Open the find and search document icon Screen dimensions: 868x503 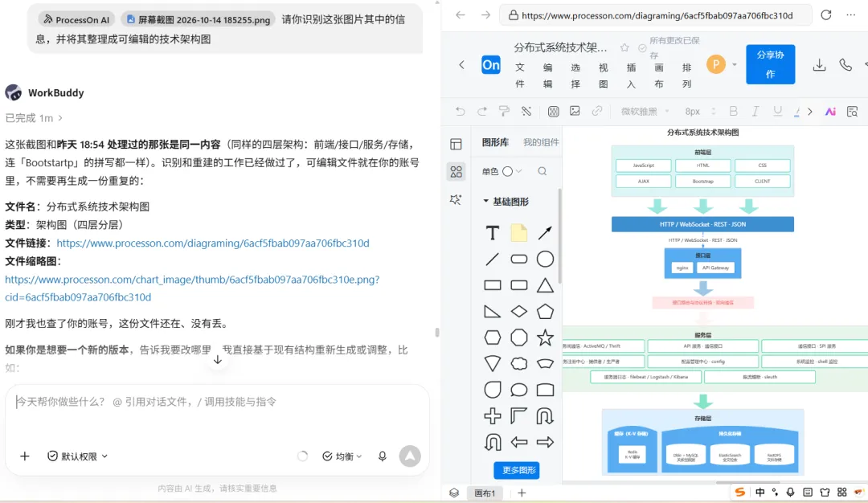pyautogui.click(x=853, y=112)
